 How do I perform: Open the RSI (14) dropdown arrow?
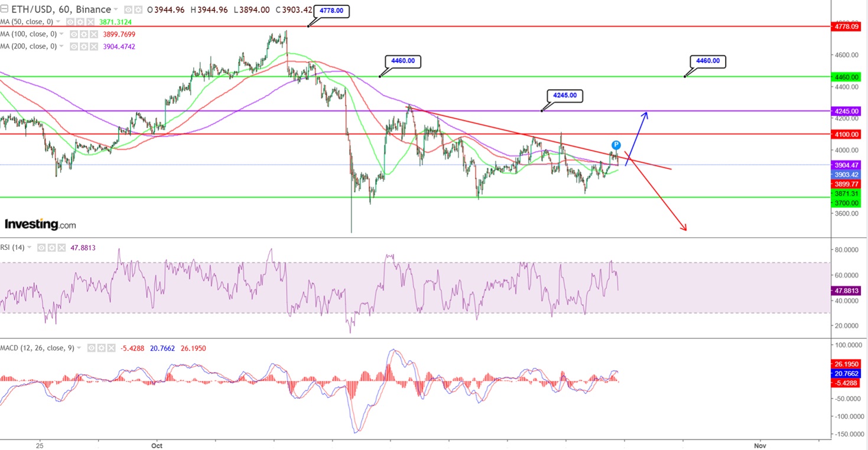pyautogui.click(x=29, y=247)
